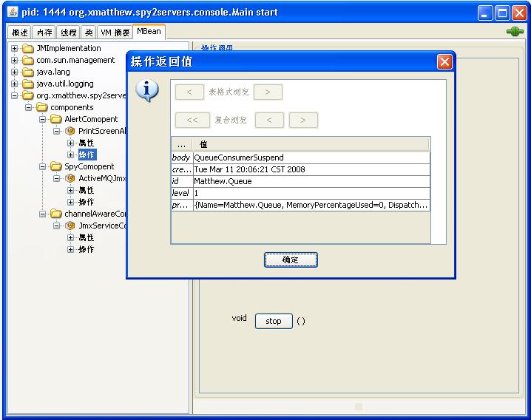Click the java.lang folder icon
The image size is (531, 420).
click(28, 72)
